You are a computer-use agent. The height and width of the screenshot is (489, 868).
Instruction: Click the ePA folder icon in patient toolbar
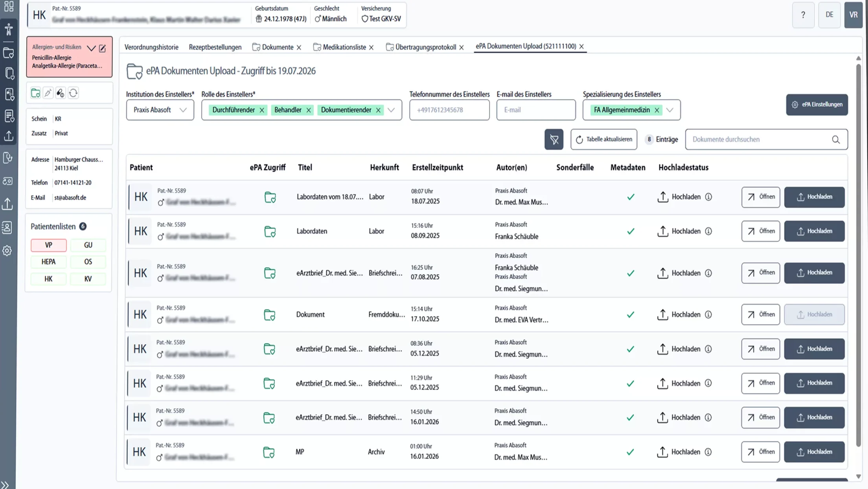pos(35,93)
